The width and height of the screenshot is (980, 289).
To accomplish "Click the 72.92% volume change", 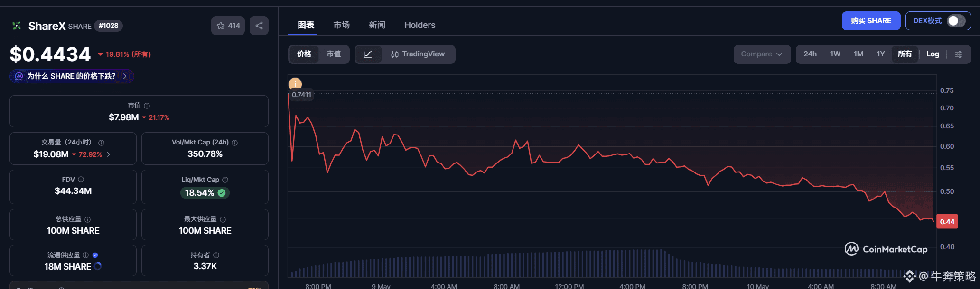I will click(87, 154).
